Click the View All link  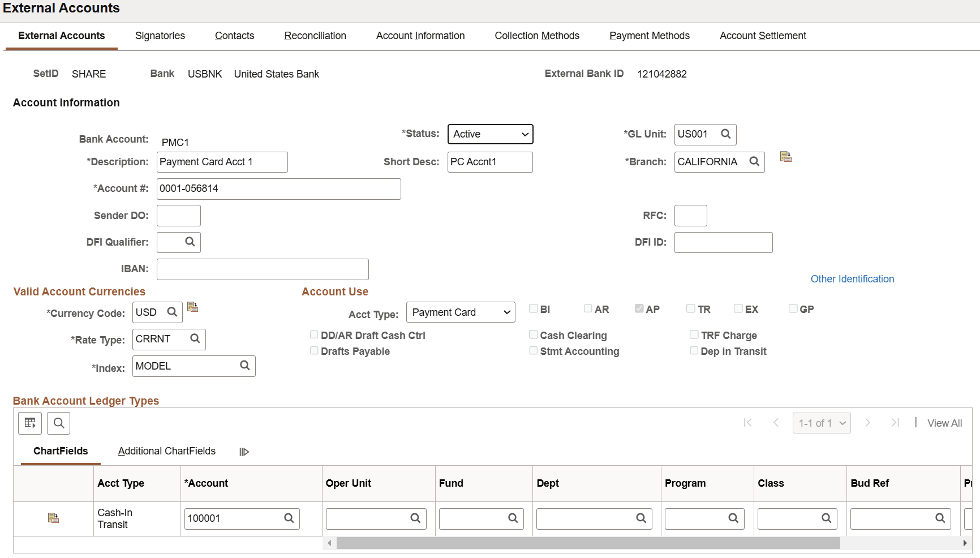944,423
